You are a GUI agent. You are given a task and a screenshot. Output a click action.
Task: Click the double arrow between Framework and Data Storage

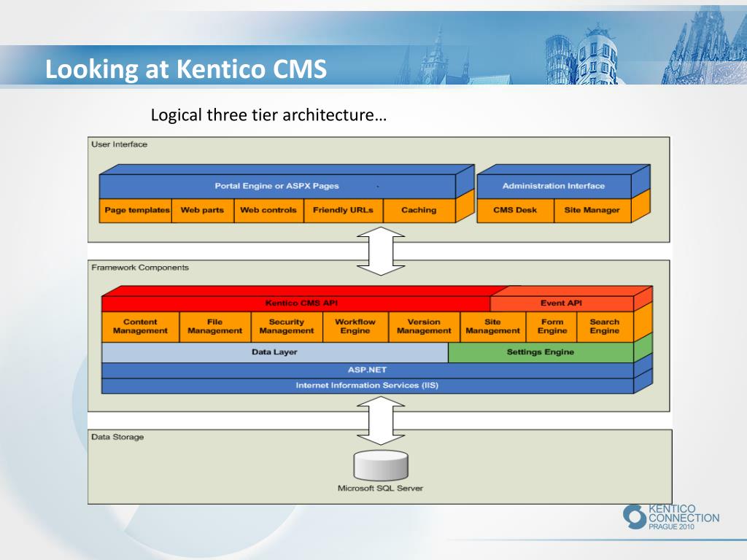click(381, 421)
